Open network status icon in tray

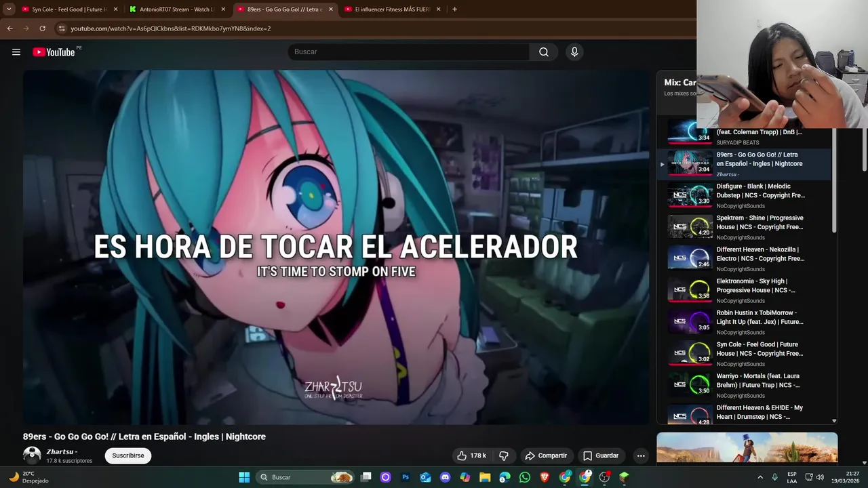[808, 477]
